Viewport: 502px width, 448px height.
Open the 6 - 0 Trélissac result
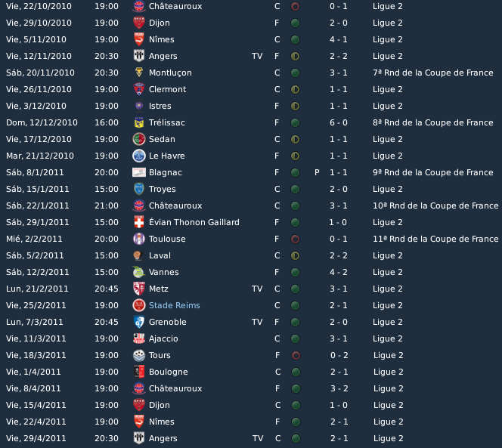point(339,122)
